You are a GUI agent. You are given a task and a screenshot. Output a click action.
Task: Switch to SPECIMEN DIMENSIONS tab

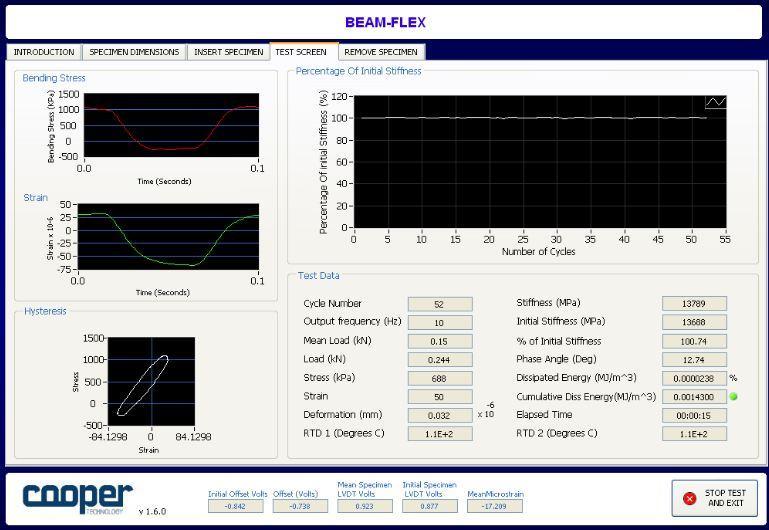[134, 52]
